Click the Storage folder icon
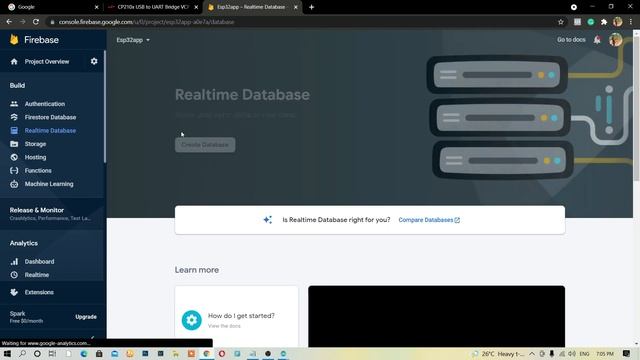Image resolution: width=640 pixels, height=360 pixels. pyautogui.click(x=14, y=144)
